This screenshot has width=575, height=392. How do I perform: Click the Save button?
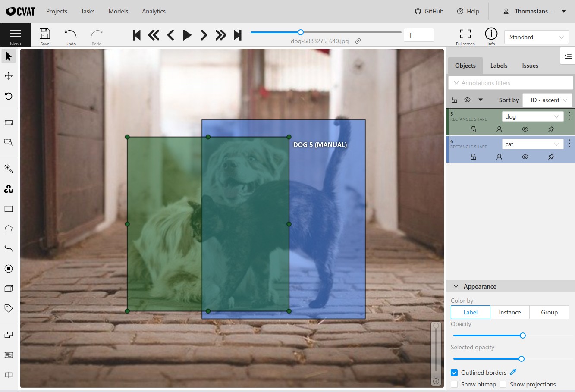[44, 35]
